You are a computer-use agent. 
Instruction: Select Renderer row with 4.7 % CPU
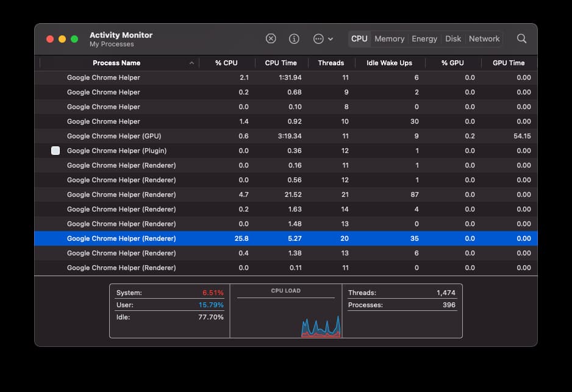click(285, 194)
